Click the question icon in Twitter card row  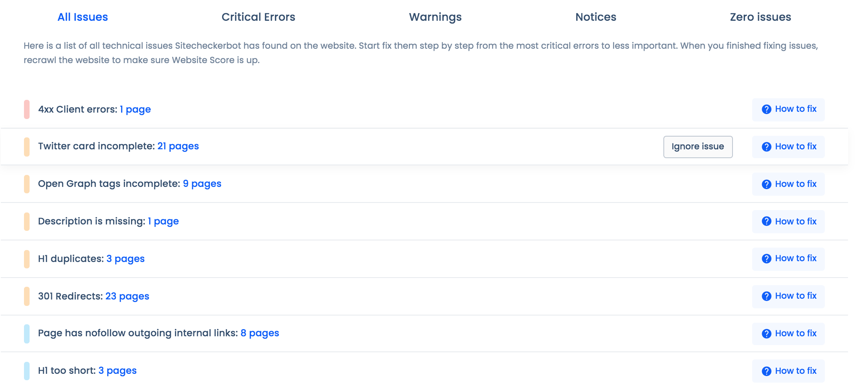[766, 147]
